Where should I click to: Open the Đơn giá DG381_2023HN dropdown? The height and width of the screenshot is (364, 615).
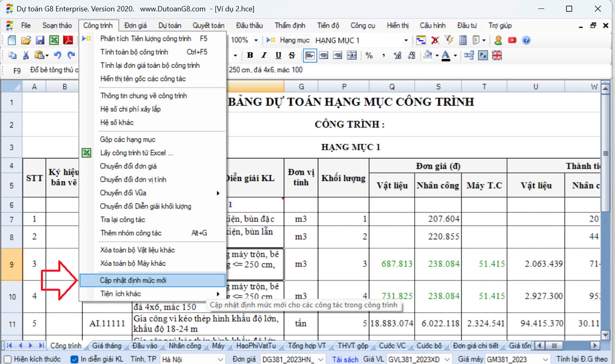click(x=321, y=359)
